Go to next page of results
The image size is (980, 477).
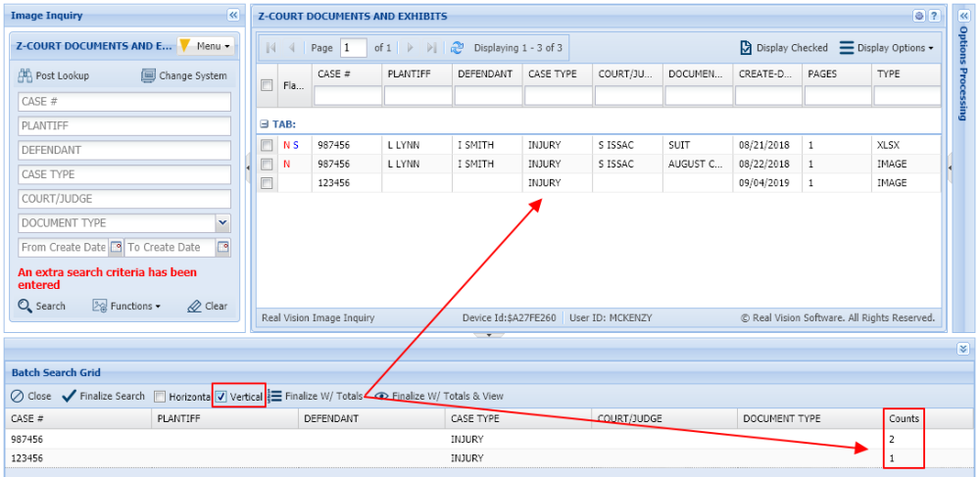[x=411, y=47]
